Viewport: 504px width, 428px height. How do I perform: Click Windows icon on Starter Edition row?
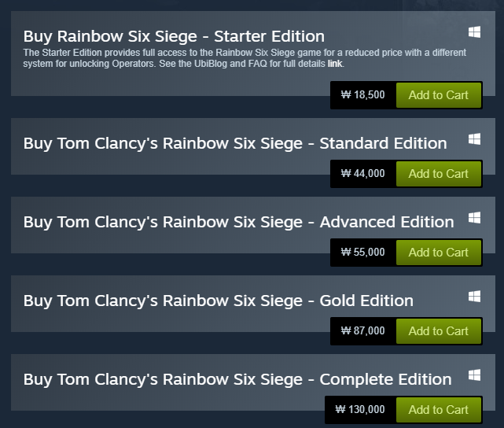pyautogui.click(x=474, y=32)
